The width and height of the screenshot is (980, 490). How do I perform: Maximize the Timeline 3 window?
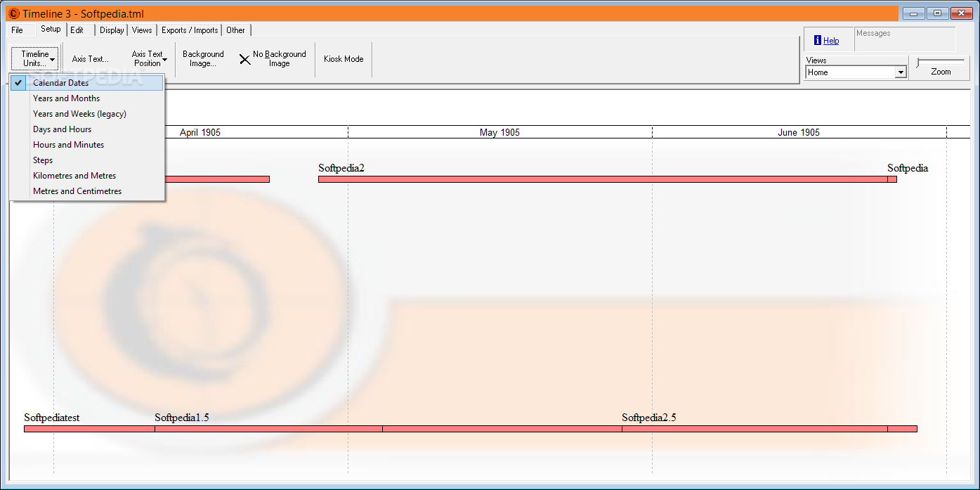click(x=936, y=13)
